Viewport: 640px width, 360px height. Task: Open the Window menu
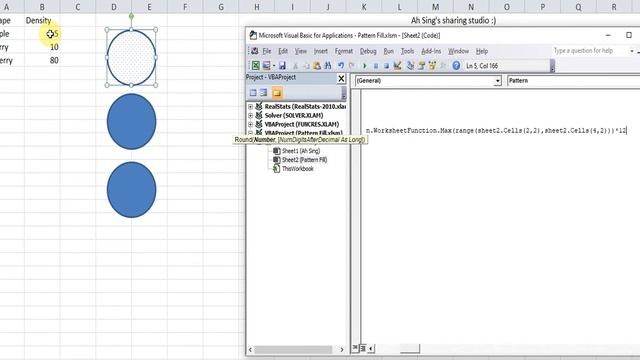coord(458,51)
